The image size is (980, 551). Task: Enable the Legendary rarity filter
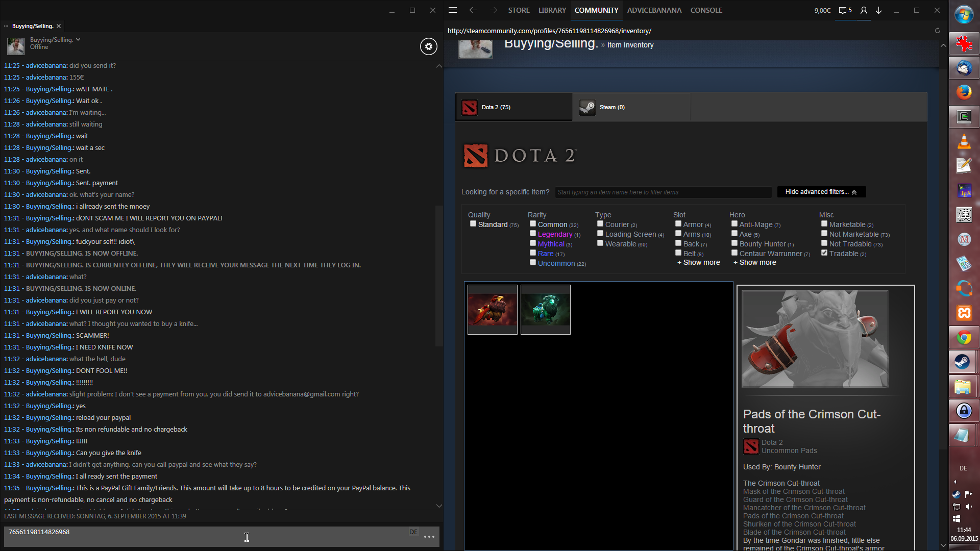click(x=532, y=234)
